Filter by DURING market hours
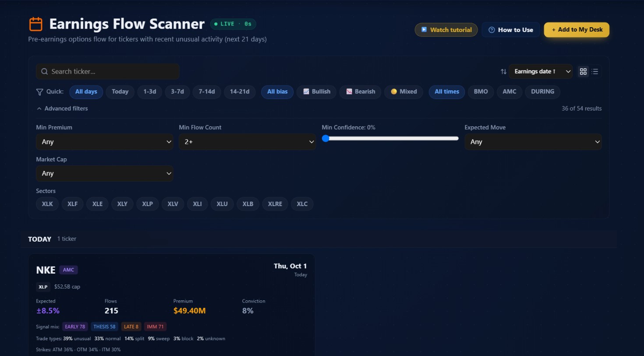The height and width of the screenshot is (356, 644). tap(543, 92)
